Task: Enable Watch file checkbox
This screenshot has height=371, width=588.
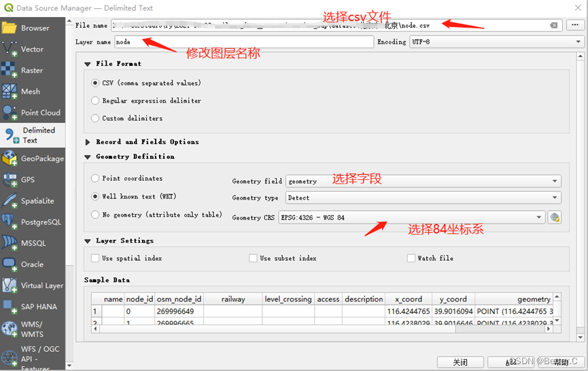Action: (x=411, y=258)
